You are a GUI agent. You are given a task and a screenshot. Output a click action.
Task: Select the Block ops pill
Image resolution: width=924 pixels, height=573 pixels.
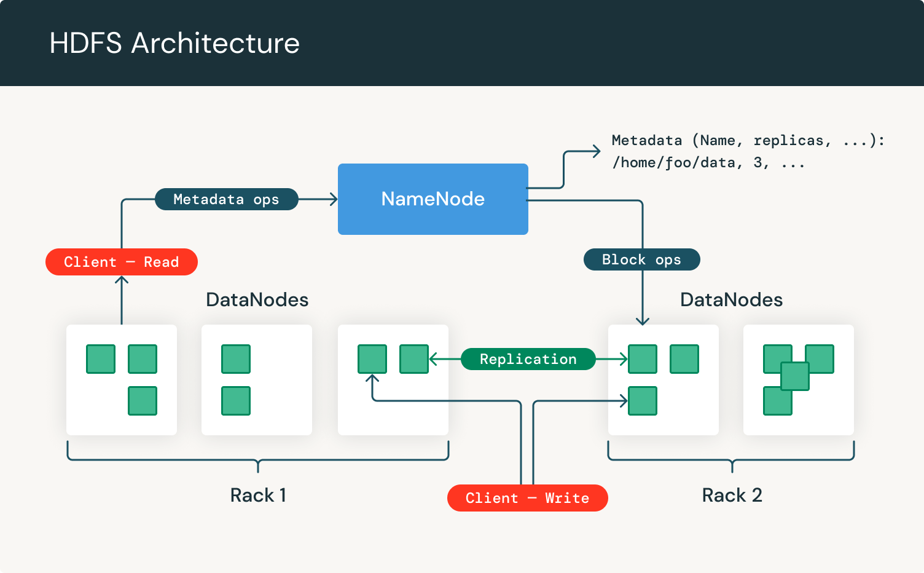pyautogui.click(x=641, y=259)
